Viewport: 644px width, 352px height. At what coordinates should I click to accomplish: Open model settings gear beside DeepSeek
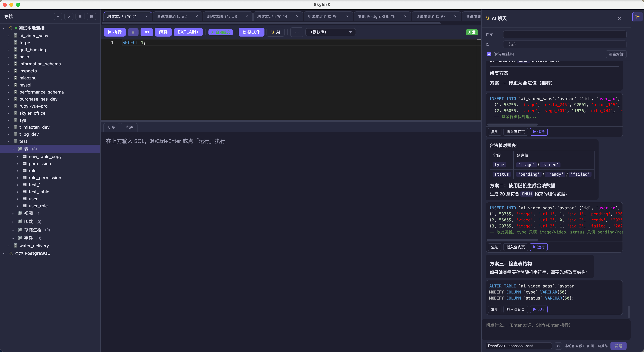click(558, 346)
